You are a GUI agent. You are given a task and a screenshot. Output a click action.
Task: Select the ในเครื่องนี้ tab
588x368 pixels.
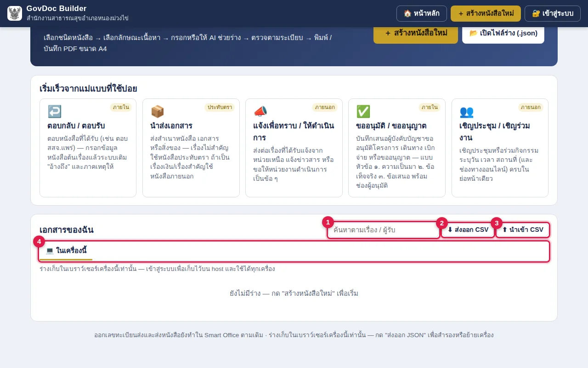66,251
